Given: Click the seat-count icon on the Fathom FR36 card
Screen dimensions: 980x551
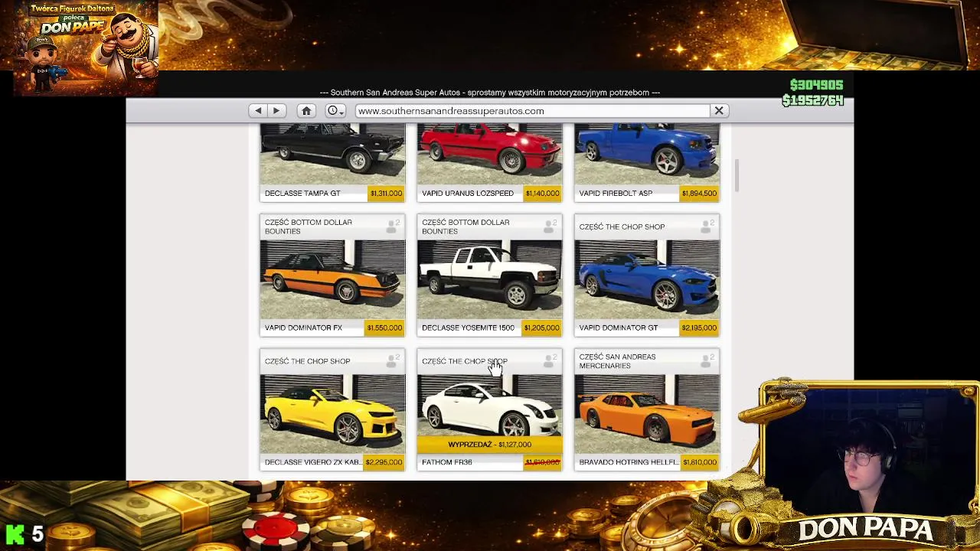Looking at the screenshot, I should 550,360.
